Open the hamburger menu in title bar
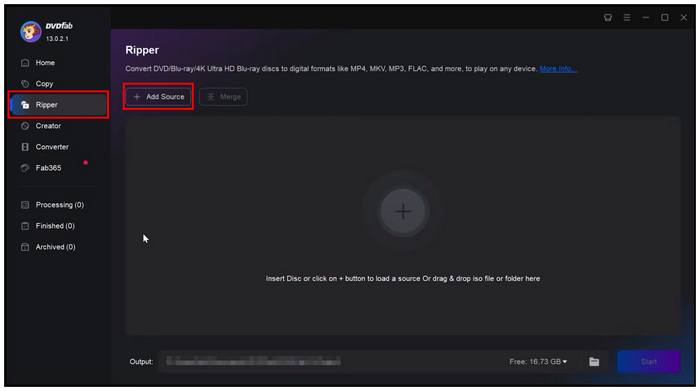 [627, 17]
